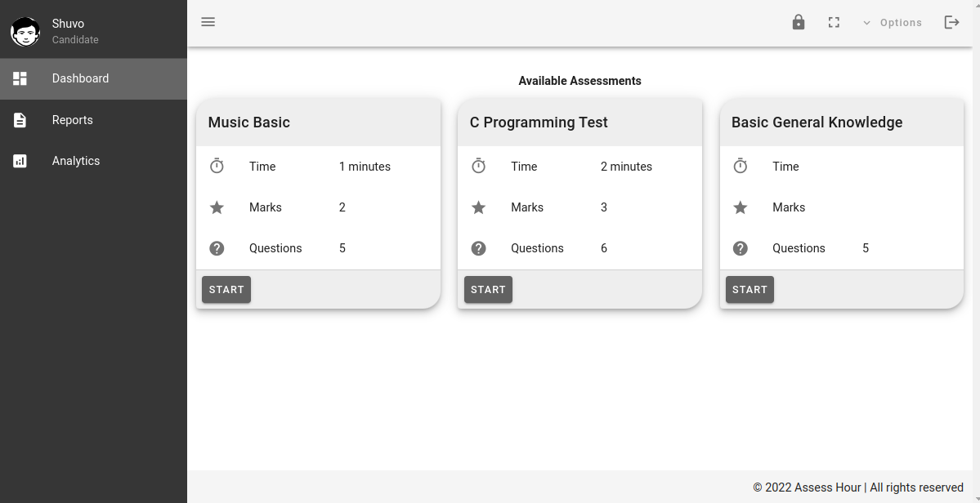Open Shuvo's profile avatar
Image resolution: width=980 pixels, height=503 pixels.
pyautogui.click(x=25, y=31)
